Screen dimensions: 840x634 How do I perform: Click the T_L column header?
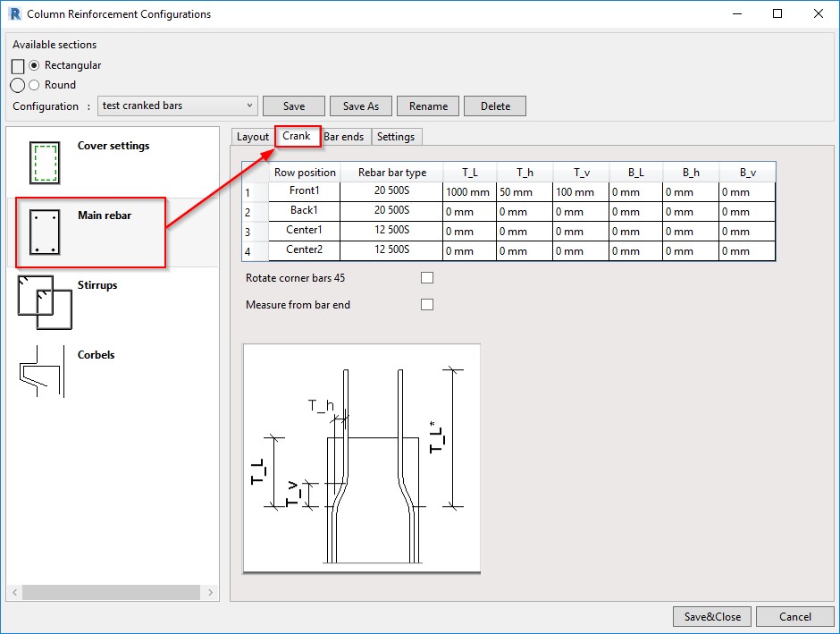(470, 172)
